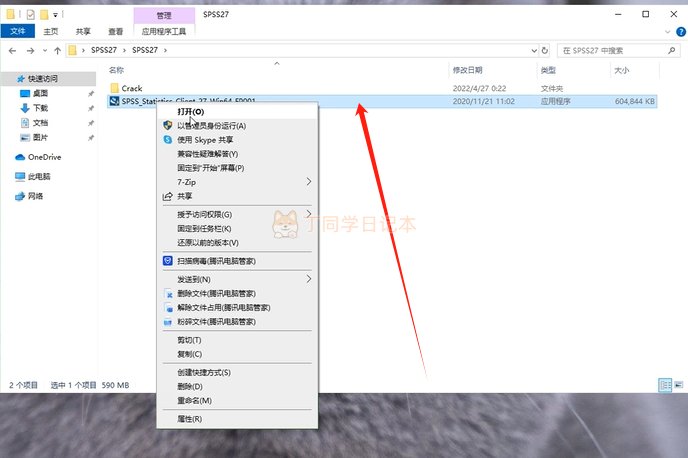The image size is (688, 458).
Task: Go forward with the right arrow
Action: click(x=30, y=50)
